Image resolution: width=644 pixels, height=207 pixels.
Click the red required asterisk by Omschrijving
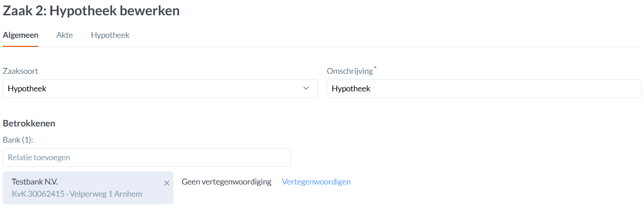pos(375,67)
